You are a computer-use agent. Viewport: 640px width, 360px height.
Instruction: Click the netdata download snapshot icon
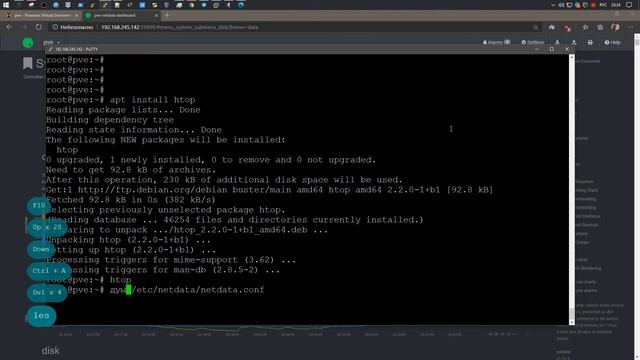click(x=557, y=42)
